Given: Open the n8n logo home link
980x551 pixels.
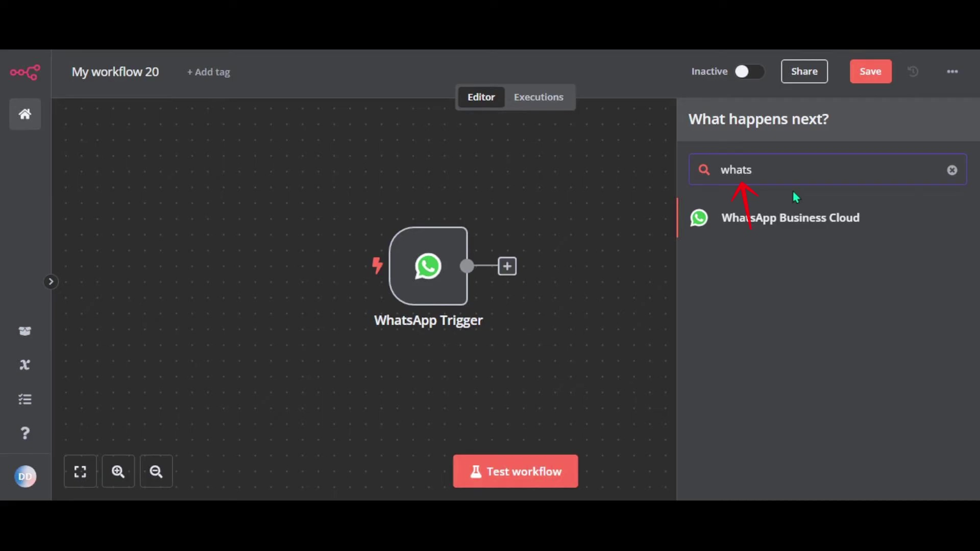Looking at the screenshot, I should [25, 72].
